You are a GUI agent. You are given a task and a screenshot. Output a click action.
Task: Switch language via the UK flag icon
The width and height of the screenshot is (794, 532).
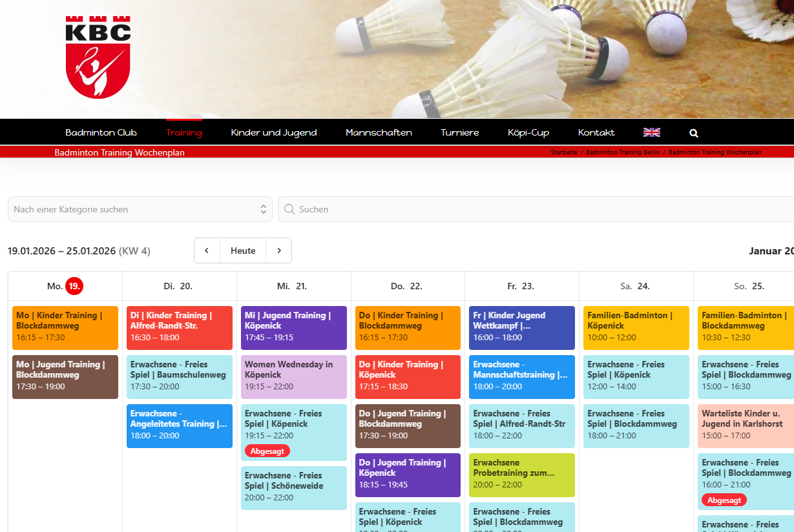(x=651, y=132)
